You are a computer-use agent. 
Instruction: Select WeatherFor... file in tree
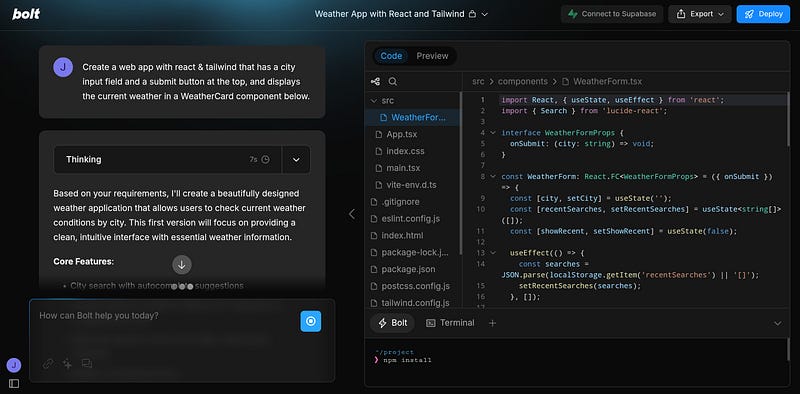[414, 117]
